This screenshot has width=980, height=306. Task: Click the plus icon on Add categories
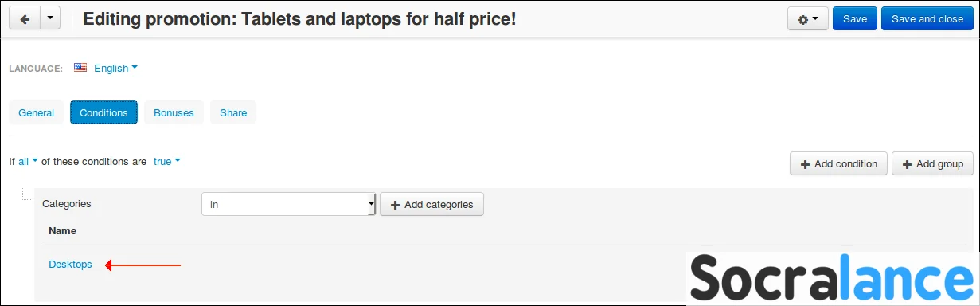coord(396,205)
